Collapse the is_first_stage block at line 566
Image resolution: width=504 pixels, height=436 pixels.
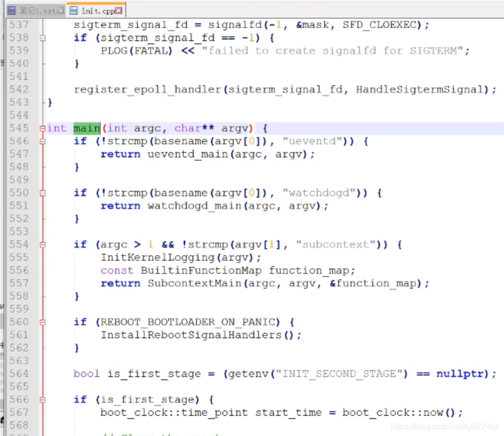point(42,400)
